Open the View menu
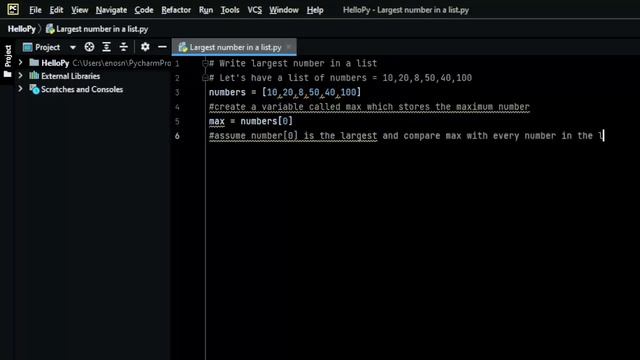The image size is (640, 360). point(80,10)
